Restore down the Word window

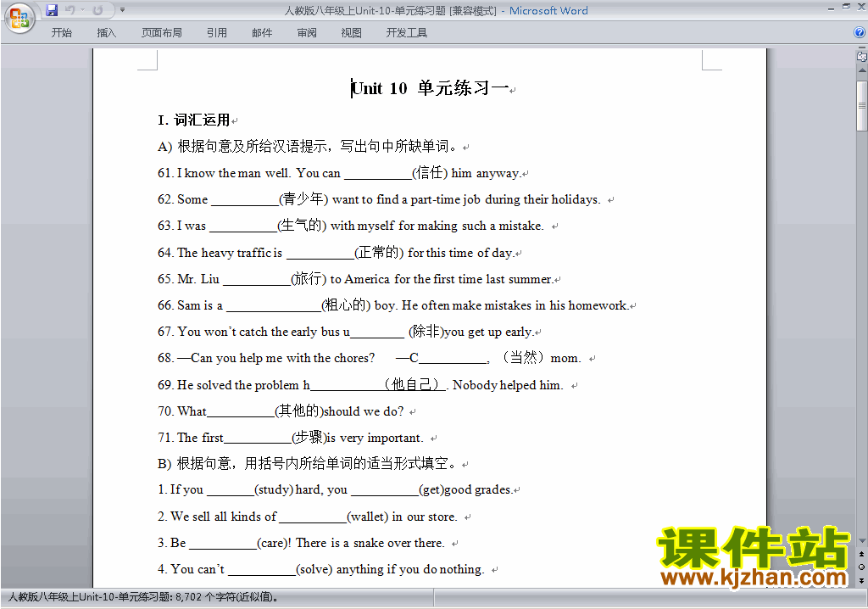tap(846, 7)
